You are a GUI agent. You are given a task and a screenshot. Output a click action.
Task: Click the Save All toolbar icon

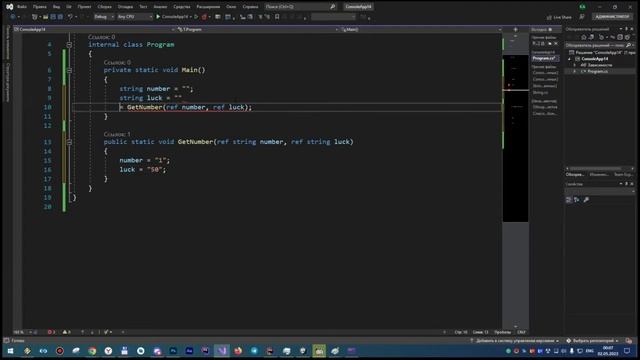(x=60, y=17)
